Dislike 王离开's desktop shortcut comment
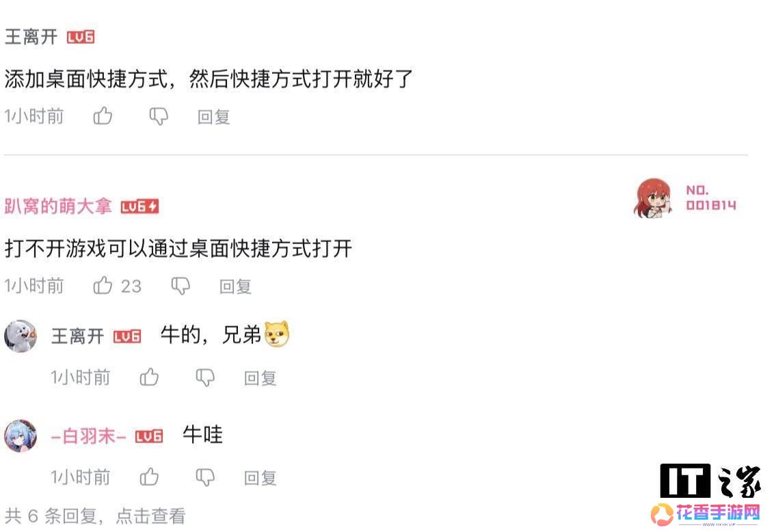 (x=159, y=116)
